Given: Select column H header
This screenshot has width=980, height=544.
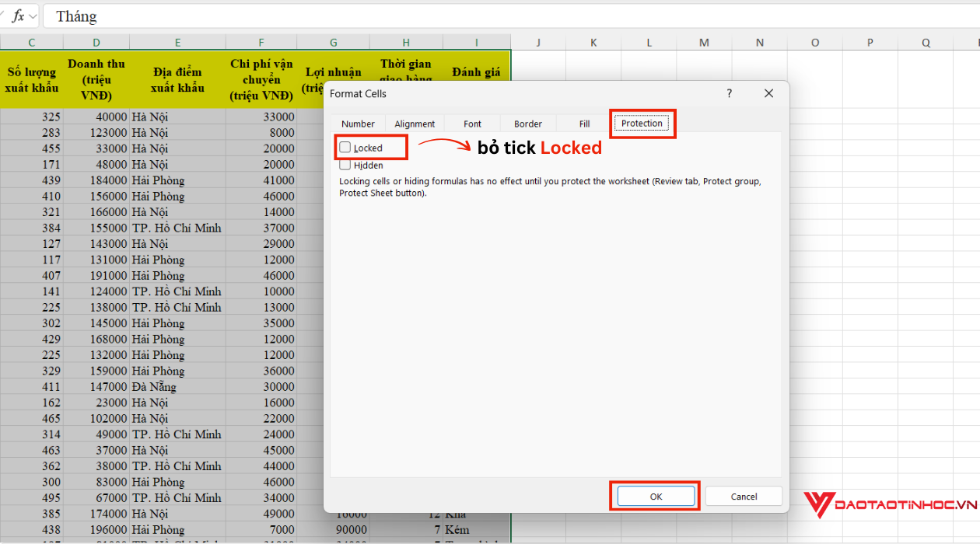Looking at the screenshot, I should coord(407,43).
